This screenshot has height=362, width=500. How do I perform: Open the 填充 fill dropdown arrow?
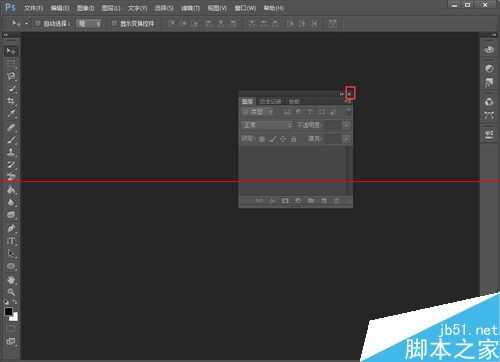(x=346, y=139)
